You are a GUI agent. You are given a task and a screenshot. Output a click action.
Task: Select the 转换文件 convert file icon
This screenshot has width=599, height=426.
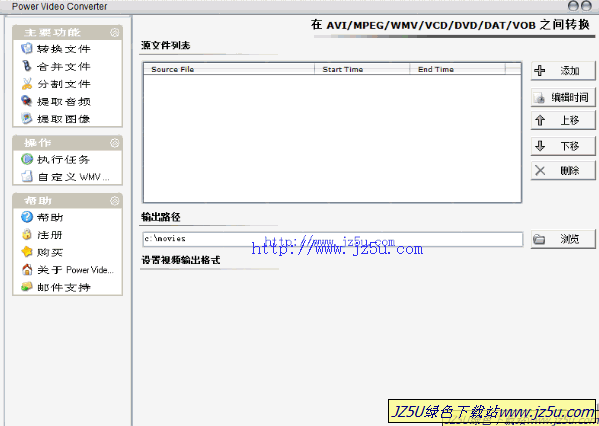pos(27,49)
